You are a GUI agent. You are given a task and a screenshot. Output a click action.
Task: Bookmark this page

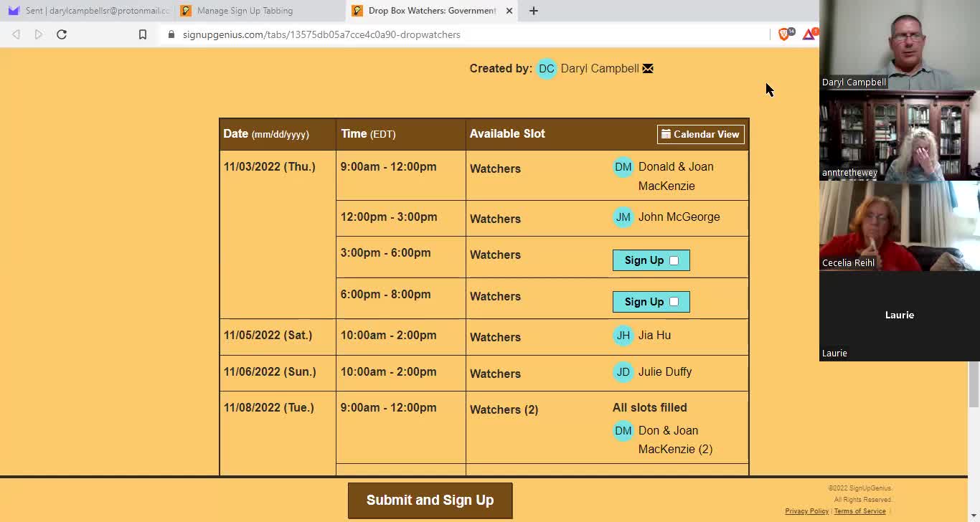coord(143,34)
